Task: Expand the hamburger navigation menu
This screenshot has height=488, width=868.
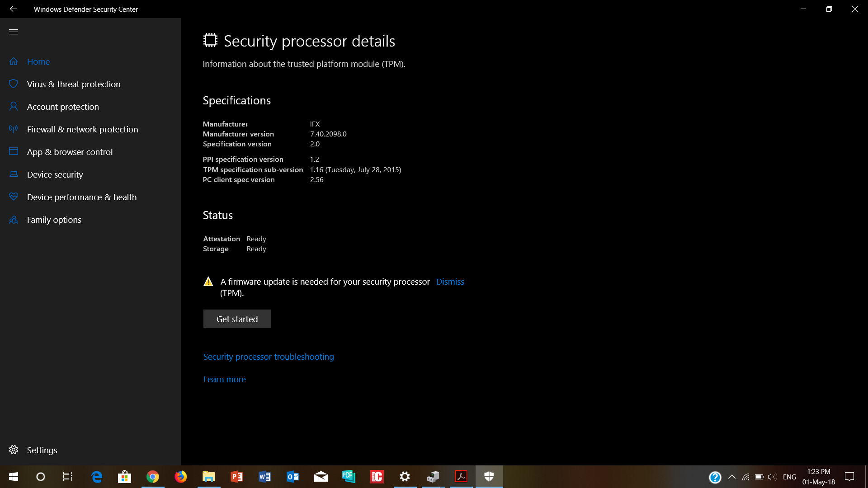Action: coord(14,32)
